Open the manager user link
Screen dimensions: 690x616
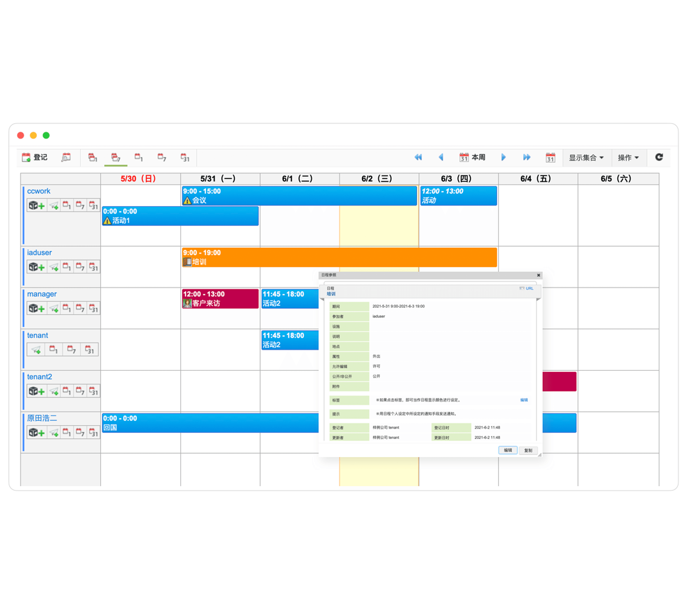[x=42, y=294]
